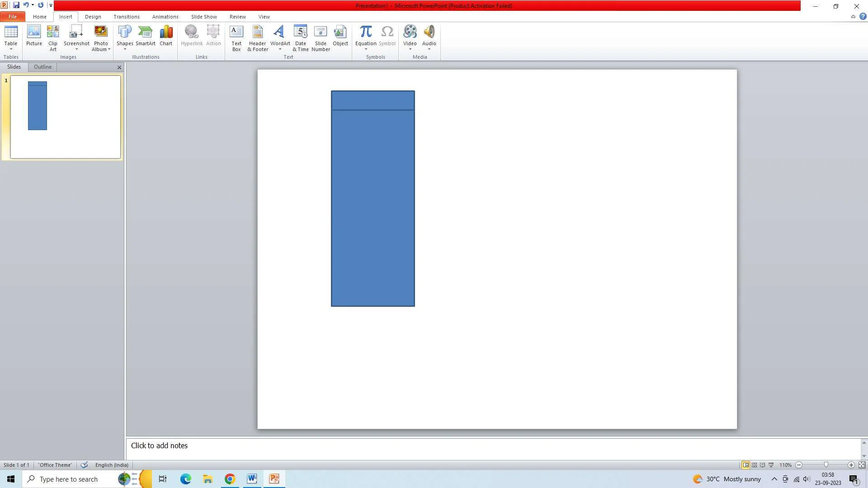Click the blue rectangle shape on slide

click(x=373, y=198)
